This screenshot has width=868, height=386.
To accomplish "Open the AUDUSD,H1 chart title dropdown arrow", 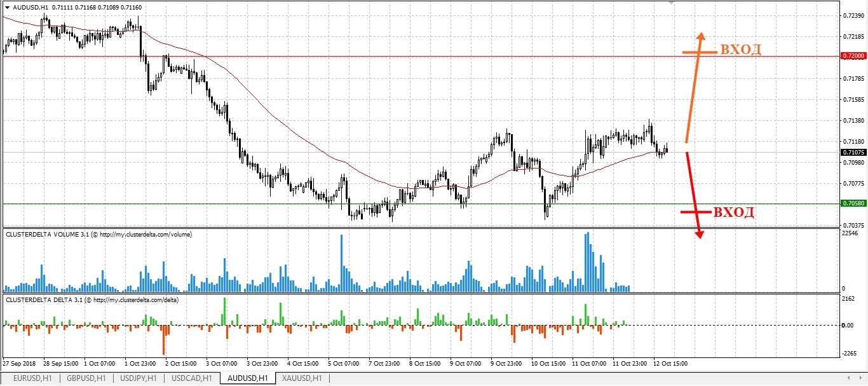I will [7, 7].
